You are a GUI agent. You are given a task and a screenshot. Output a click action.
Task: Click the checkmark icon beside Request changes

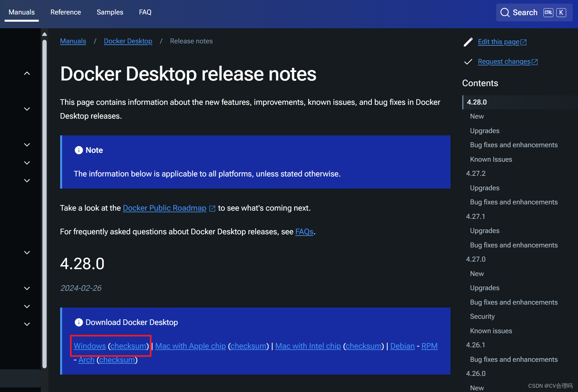[468, 62]
